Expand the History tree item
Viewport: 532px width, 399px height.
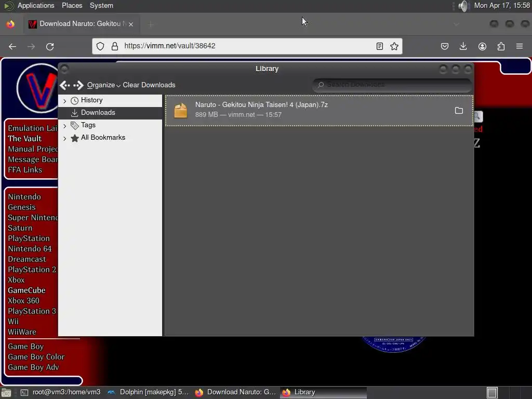[x=64, y=101]
